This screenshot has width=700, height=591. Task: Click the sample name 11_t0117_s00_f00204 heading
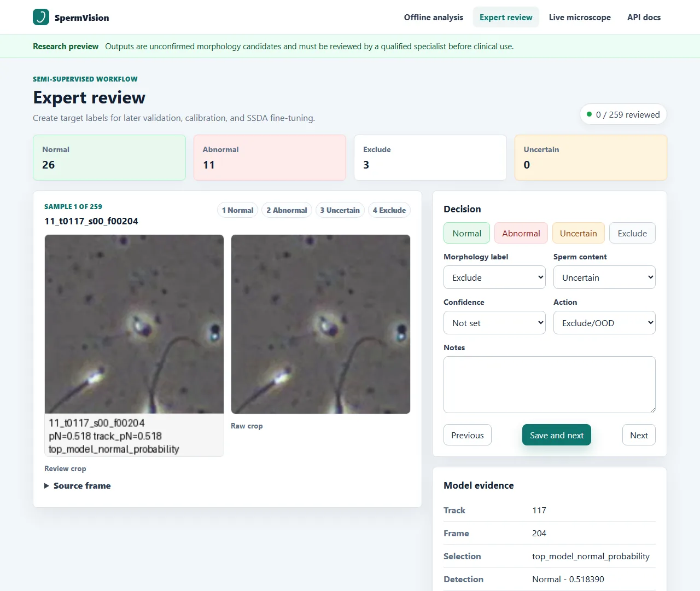click(91, 221)
